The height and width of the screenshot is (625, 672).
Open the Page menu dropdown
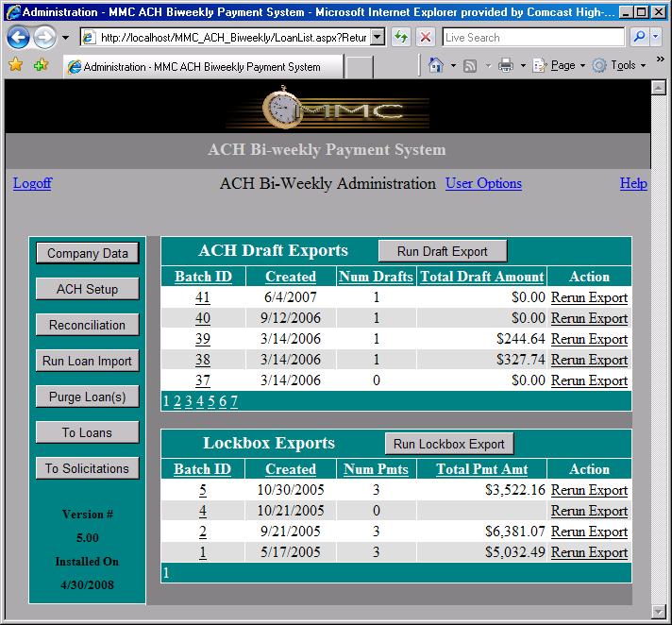coord(563,66)
